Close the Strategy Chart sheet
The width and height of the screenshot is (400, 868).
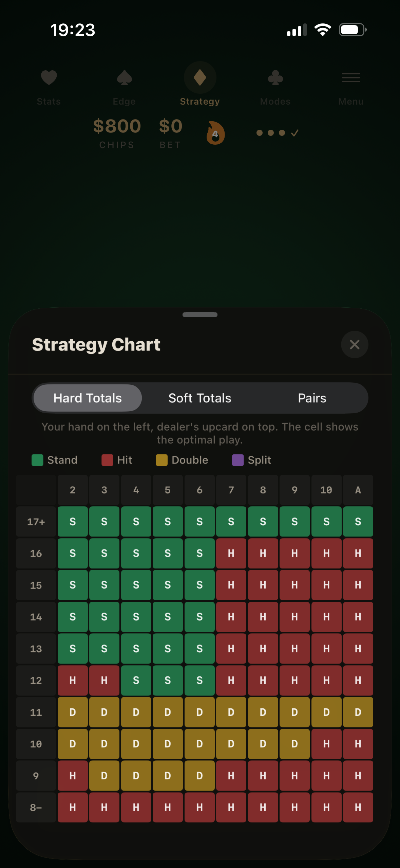355,344
